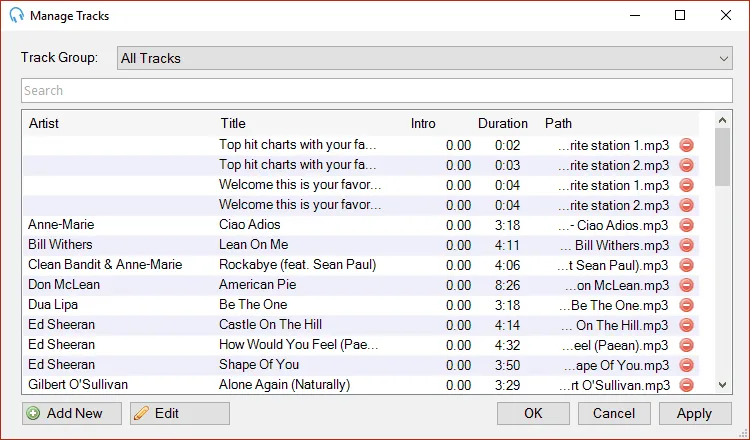750x440 pixels.
Task: Select the Ciao Adios title
Action: tap(250, 224)
